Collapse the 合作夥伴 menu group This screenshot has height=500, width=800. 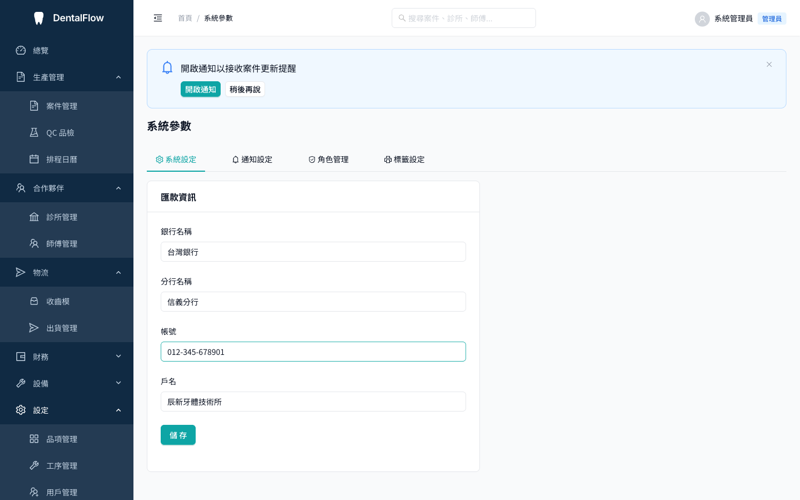[67, 188]
